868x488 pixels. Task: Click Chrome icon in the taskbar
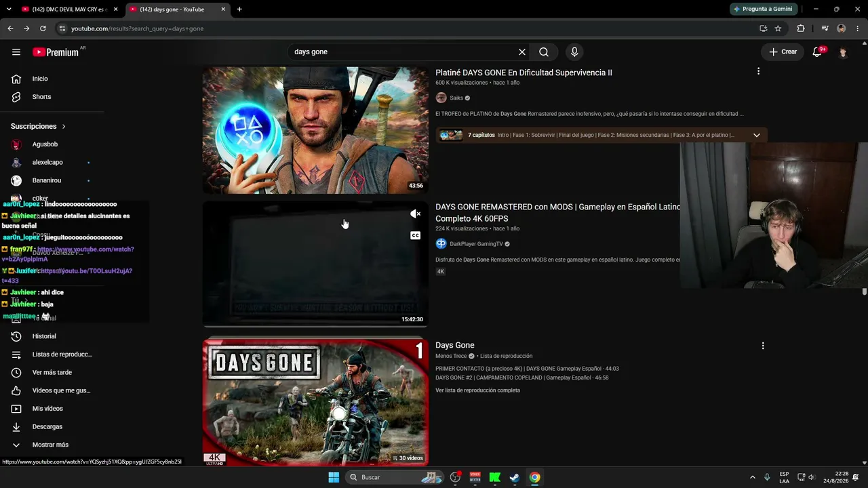pyautogui.click(x=535, y=477)
